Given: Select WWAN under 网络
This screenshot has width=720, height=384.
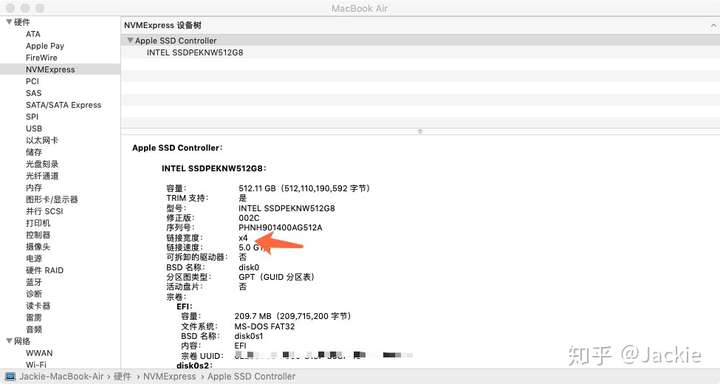Looking at the screenshot, I should click(39, 353).
